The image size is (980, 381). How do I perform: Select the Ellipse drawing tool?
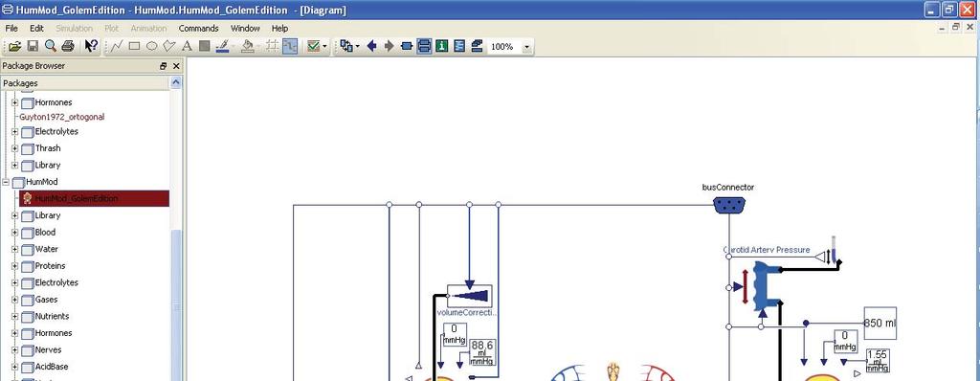(152, 46)
